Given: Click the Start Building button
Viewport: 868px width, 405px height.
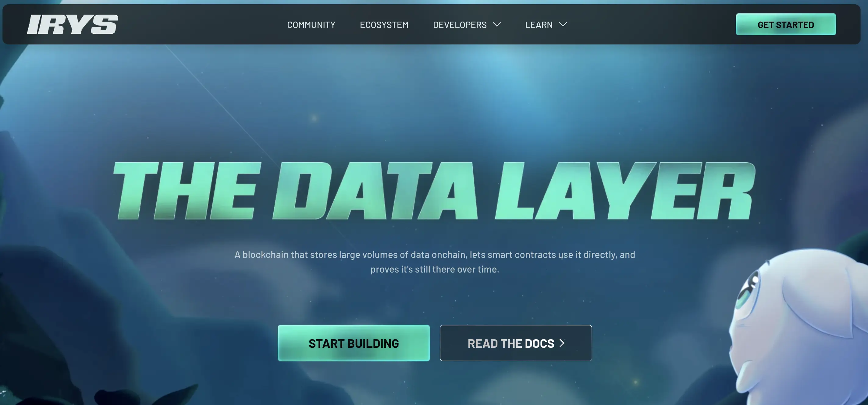Looking at the screenshot, I should pyautogui.click(x=354, y=343).
